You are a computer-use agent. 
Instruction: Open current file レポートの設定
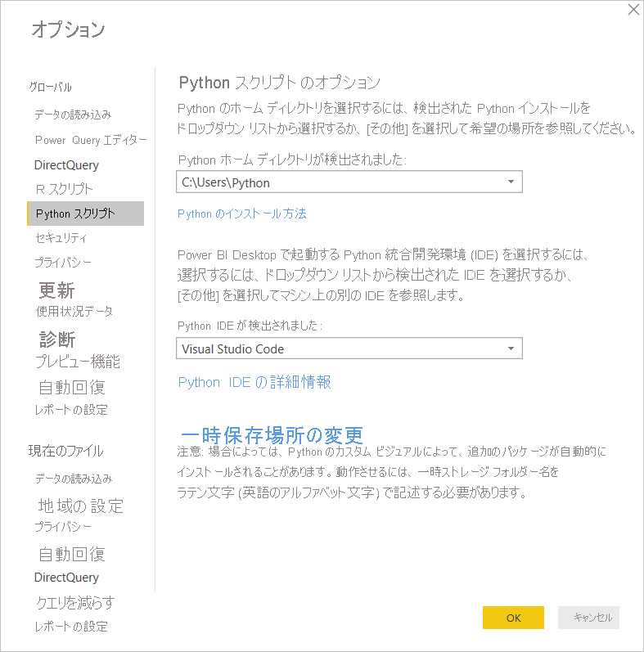coord(71,626)
